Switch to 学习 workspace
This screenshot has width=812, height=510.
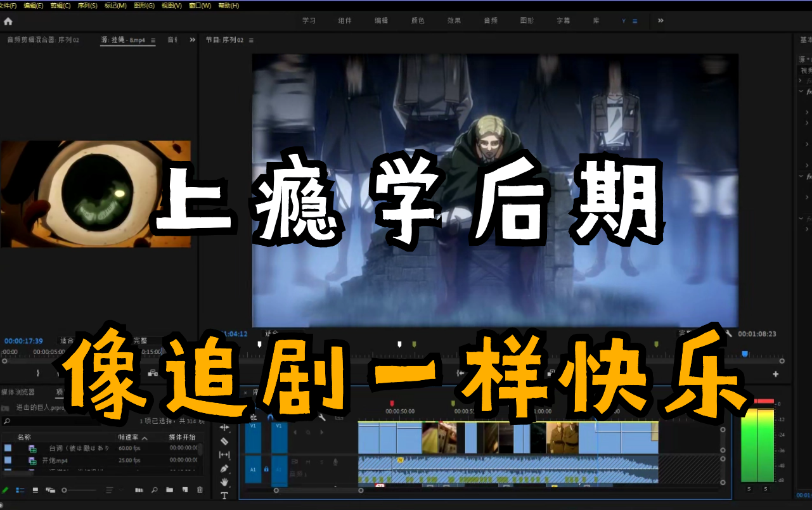click(309, 20)
